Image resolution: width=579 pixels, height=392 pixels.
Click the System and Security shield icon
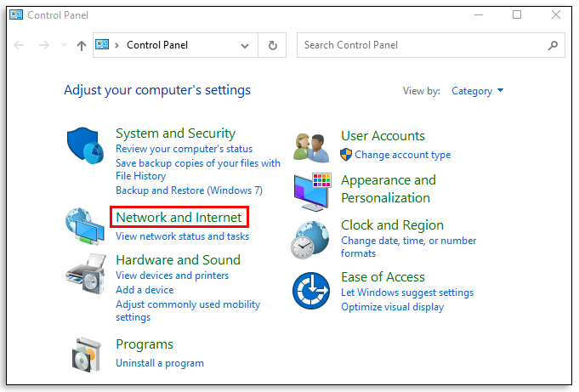click(x=85, y=145)
